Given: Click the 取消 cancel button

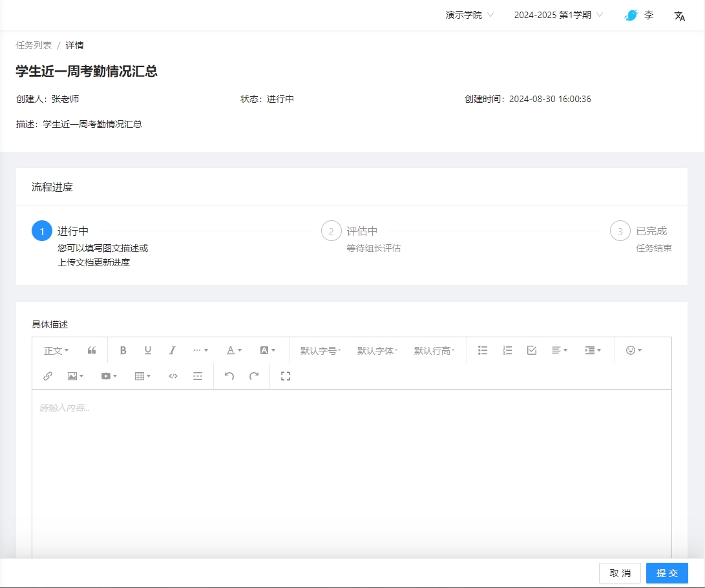Looking at the screenshot, I should click(620, 573).
